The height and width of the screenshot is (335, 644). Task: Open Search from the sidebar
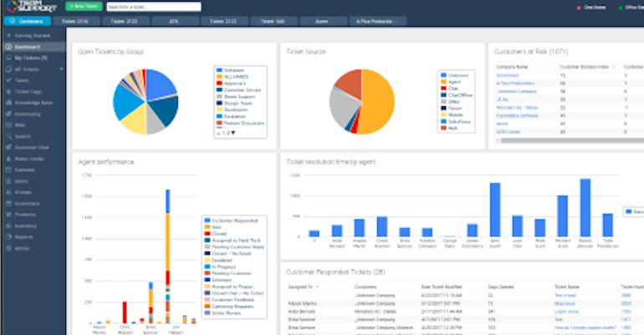(23, 136)
